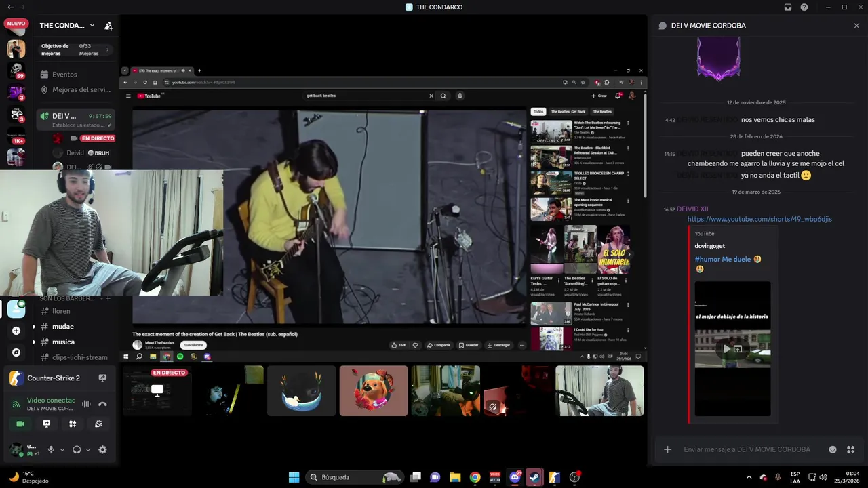Open activities launcher icon
Screen dimensions: 868x488
[x=73, y=424]
